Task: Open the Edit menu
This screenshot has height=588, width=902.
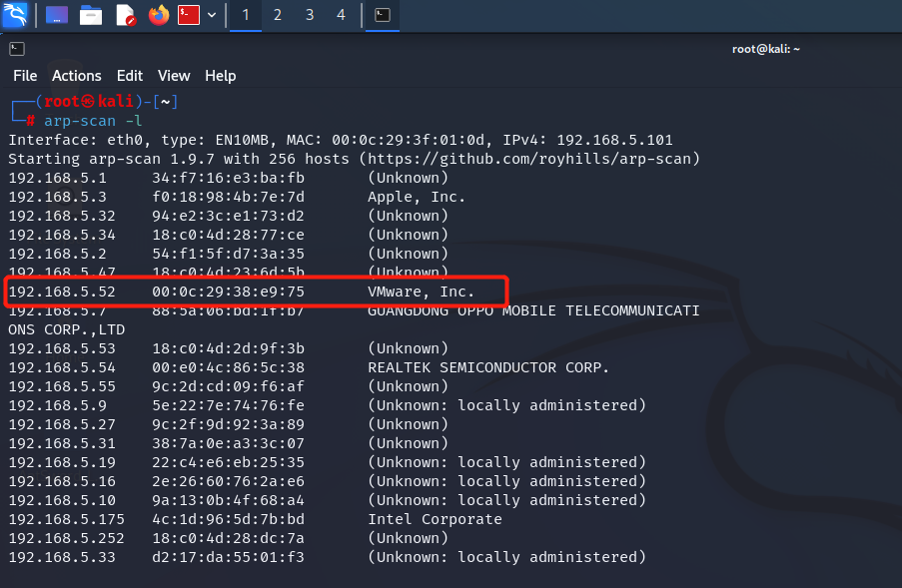Action: [130, 76]
